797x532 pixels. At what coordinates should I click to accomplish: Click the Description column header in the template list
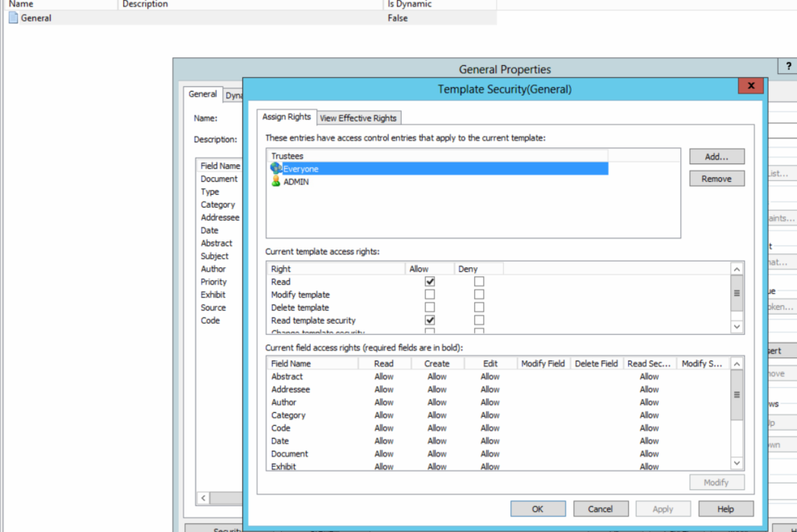coord(250,4)
